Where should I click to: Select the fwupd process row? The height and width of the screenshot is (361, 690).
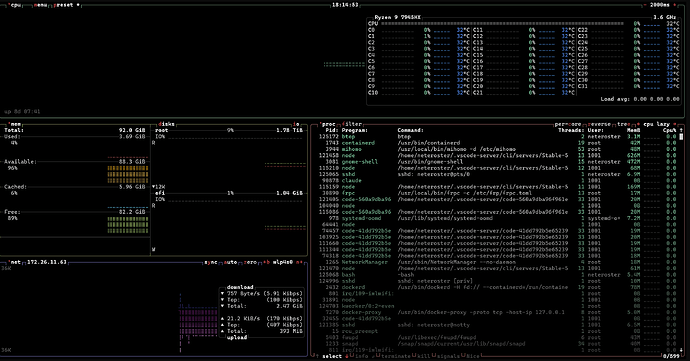(497, 337)
